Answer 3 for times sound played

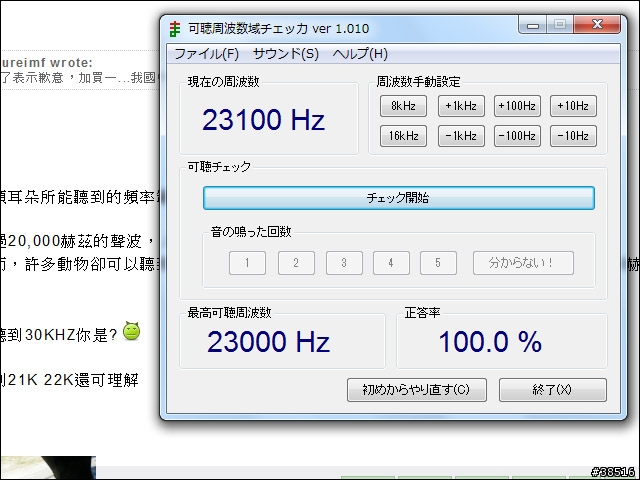tap(344, 263)
